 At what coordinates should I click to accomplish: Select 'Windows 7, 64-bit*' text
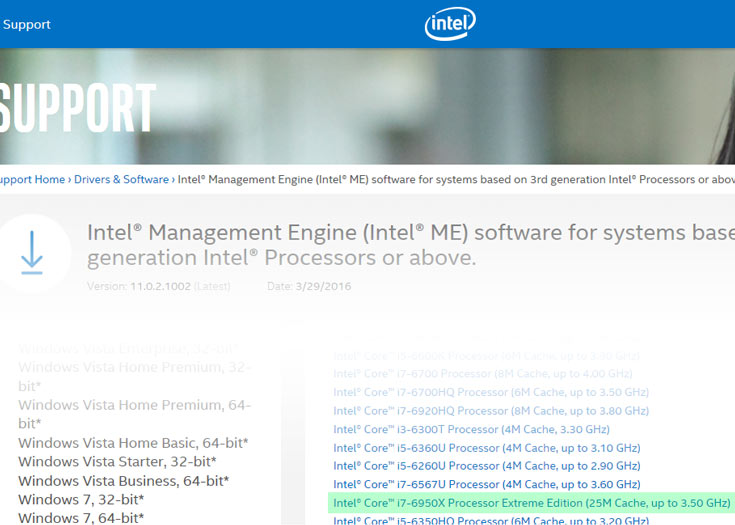tap(81, 518)
